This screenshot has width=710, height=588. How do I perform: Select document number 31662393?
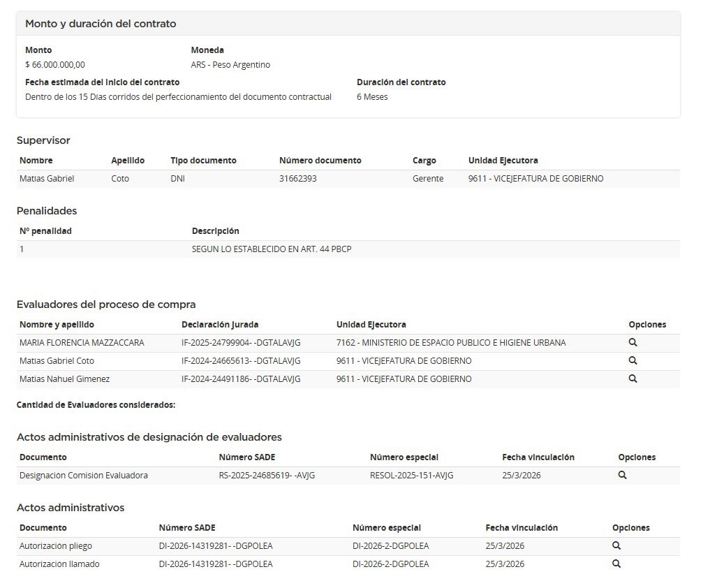(x=298, y=179)
